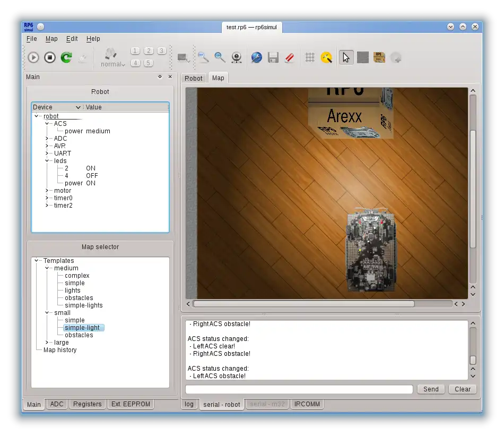Click key pad button 4
The height and width of the screenshot is (435, 504).
(135, 63)
